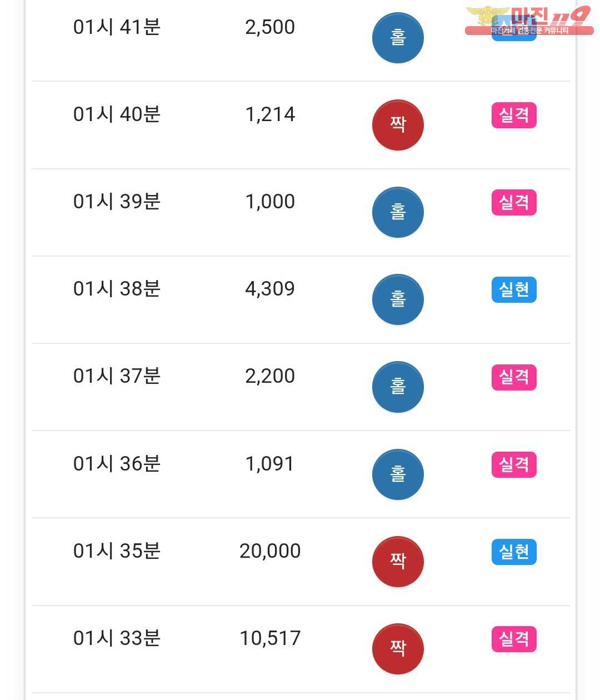This screenshot has width=600, height=700.
Task: Open the 마진119 logo at top right
Action: pos(529,21)
